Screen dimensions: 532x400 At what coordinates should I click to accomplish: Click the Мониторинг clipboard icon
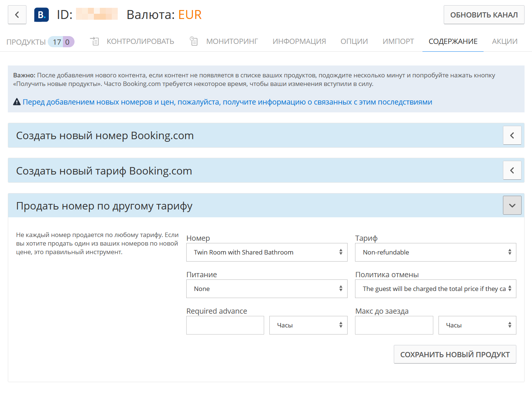click(x=194, y=41)
